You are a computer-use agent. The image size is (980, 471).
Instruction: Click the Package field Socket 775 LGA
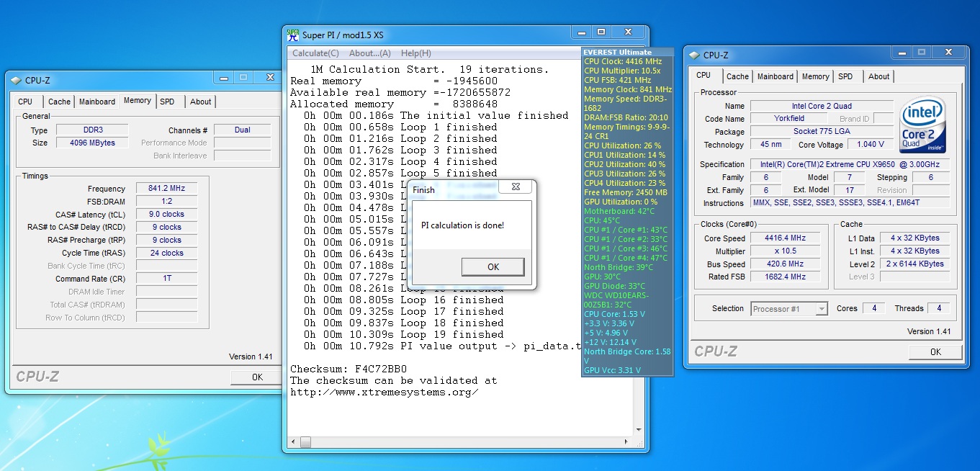[x=822, y=132]
